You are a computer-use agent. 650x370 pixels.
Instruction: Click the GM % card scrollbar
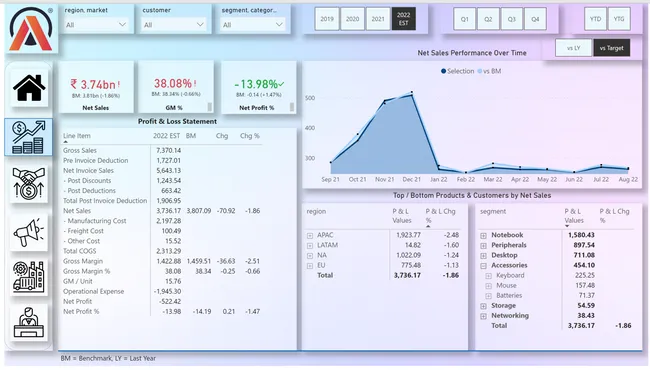pyautogui.click(x=210, y=107)
